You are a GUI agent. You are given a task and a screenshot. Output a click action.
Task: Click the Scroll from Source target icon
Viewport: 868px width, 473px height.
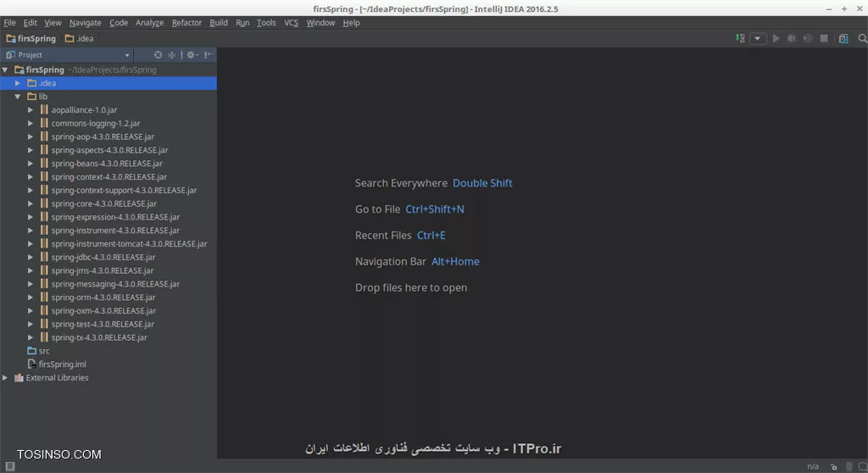pyautogui.click(x=159, y=55)
